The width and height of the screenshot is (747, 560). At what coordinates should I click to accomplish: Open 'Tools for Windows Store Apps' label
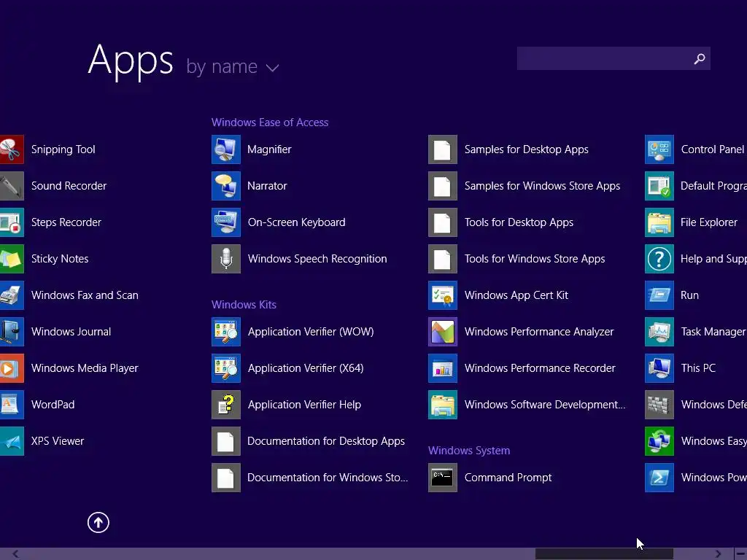[x=535, y=259]
